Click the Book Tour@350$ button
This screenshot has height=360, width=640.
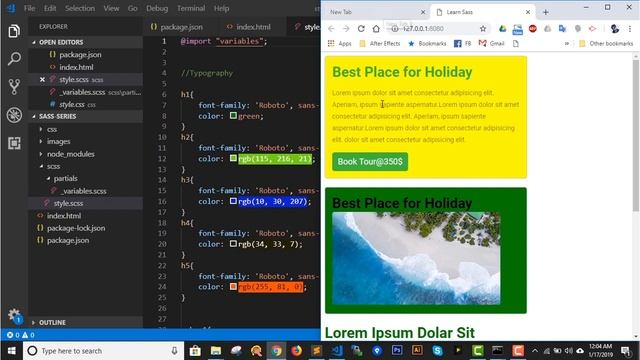[370, 162]
